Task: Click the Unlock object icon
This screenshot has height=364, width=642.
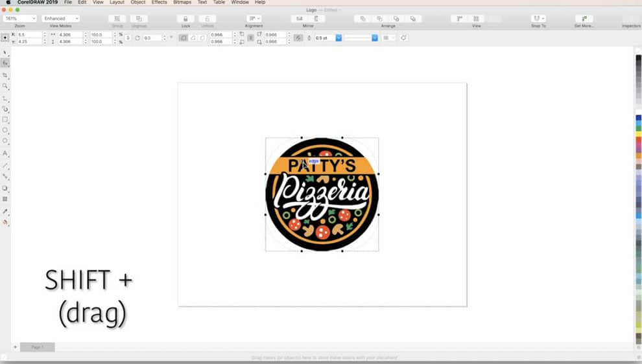Action: (207, 18)
